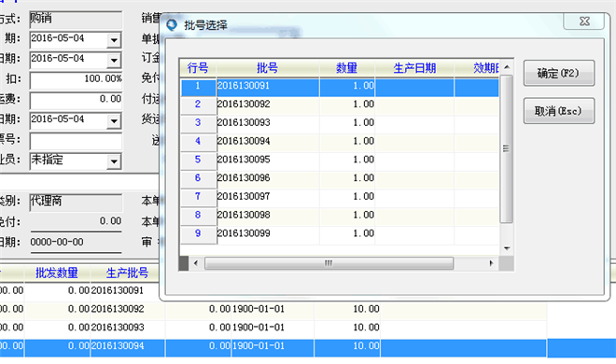Click the vertical scrollbar down arrow
Viewport: 616px width, 364px height.
pos(507,248)
